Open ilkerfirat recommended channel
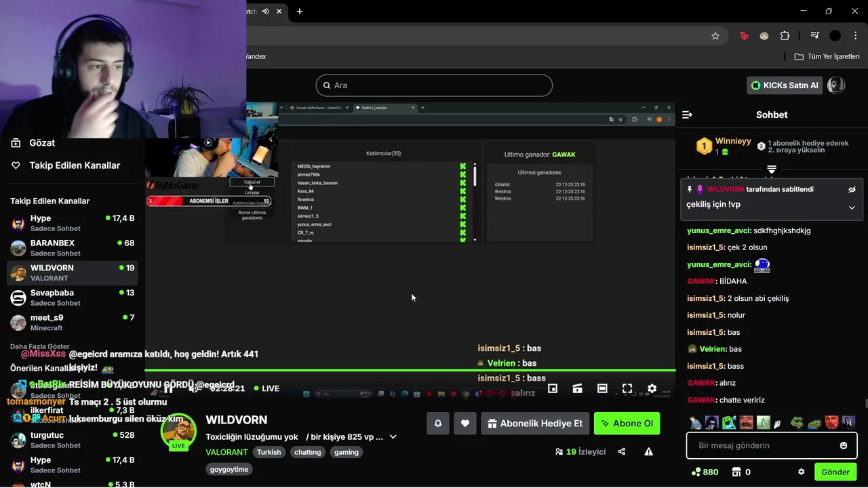Viewport: 868px width, 488px height. click(x=73, y=415)
